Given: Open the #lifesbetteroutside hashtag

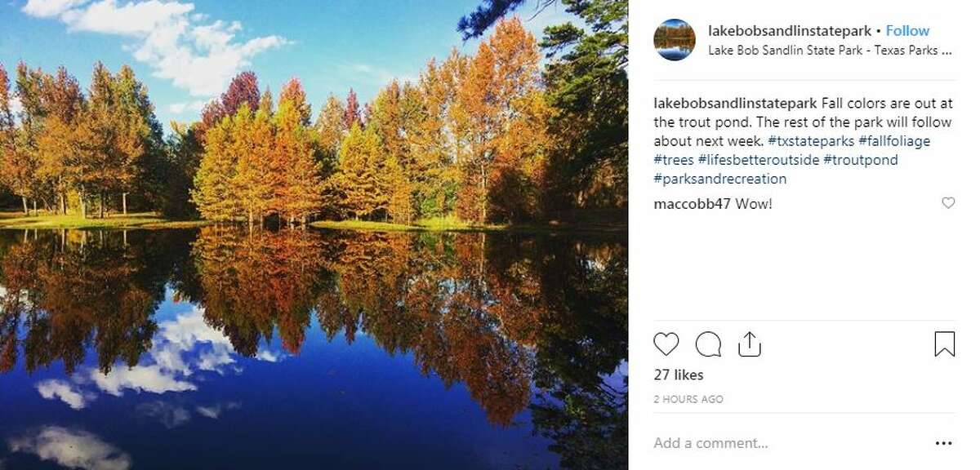Looking at the screenshot, I should (x=759, y=160).
